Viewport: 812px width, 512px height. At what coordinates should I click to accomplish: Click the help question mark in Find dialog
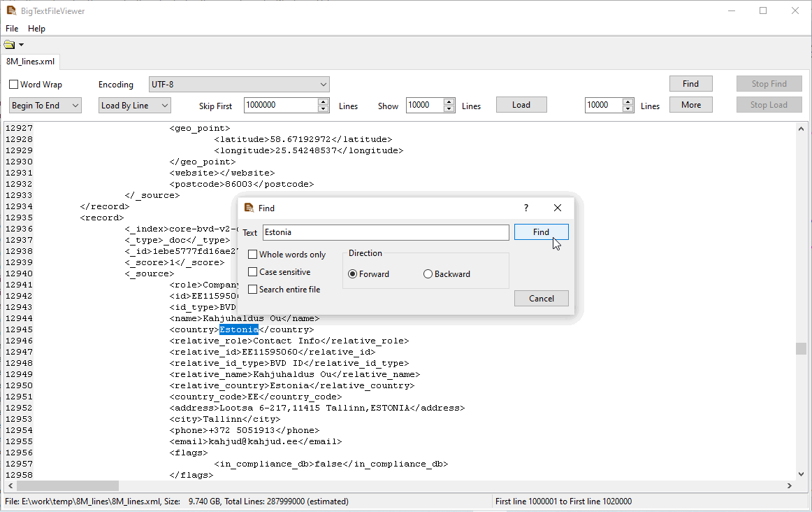click(x=526, y=208)
